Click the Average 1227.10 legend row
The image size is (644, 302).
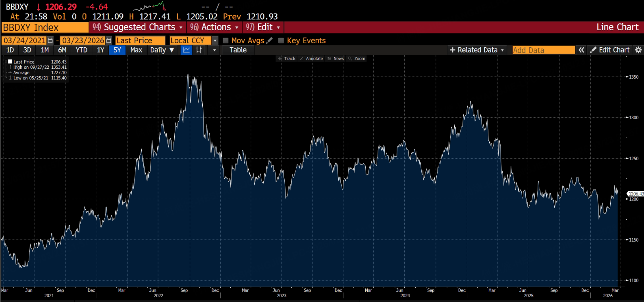(38, 73)
